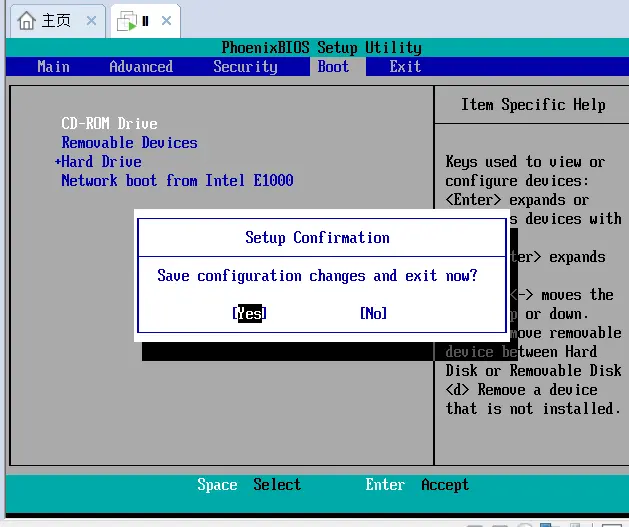The image size is (629, 527).
Task: Click the Space key hint in footer
Action: point(217,484)
